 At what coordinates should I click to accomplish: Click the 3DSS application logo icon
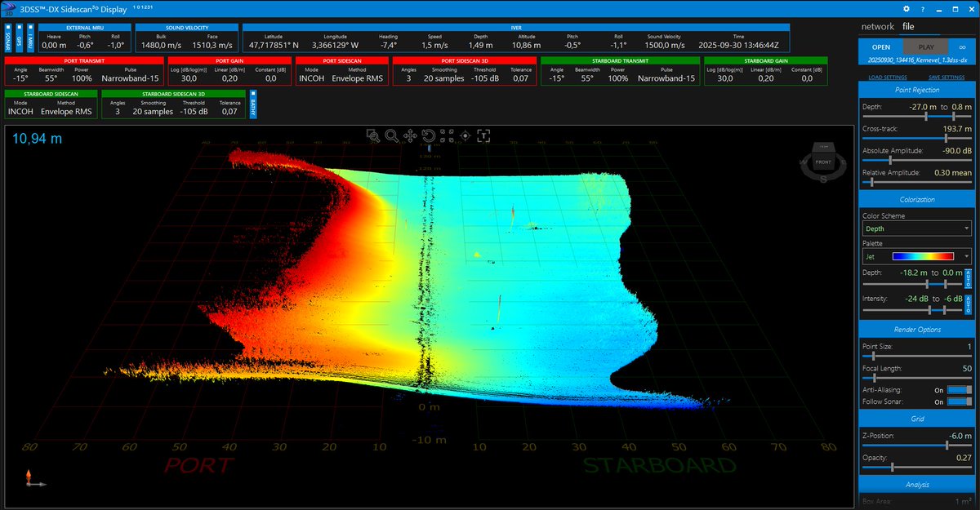pos(8,8)
